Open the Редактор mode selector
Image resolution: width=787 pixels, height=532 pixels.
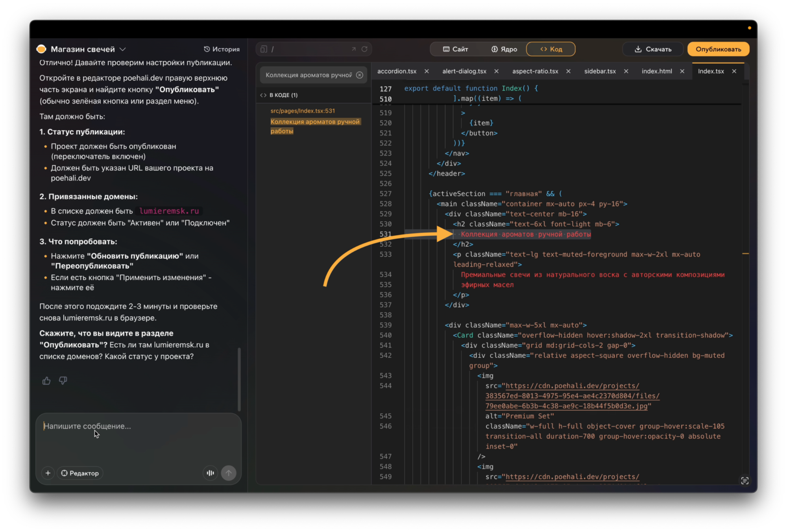click(80, 473)
